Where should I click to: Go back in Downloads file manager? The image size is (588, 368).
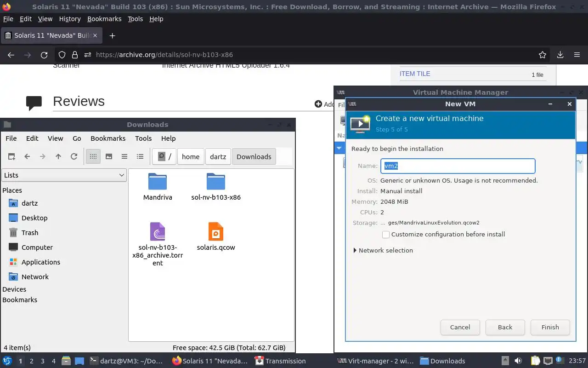pyautogui.click(x=27, y=156)
